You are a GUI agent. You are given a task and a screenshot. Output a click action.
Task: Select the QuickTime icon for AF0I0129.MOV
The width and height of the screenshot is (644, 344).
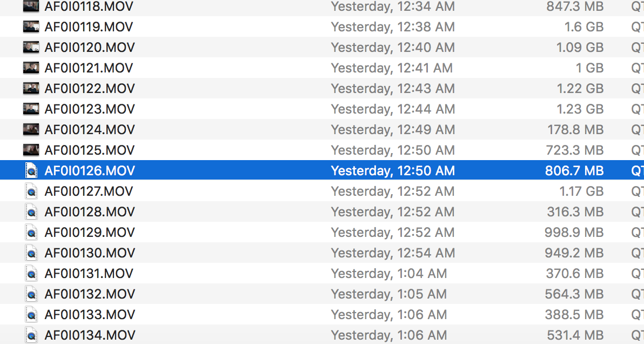point(31,232)
